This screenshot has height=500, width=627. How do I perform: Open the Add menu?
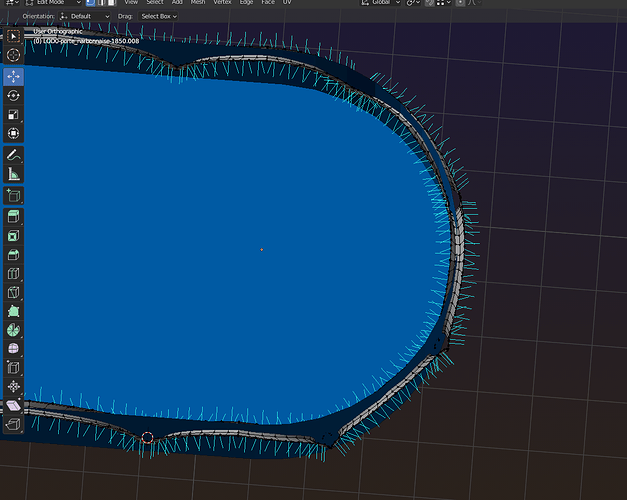coord(177,2)
